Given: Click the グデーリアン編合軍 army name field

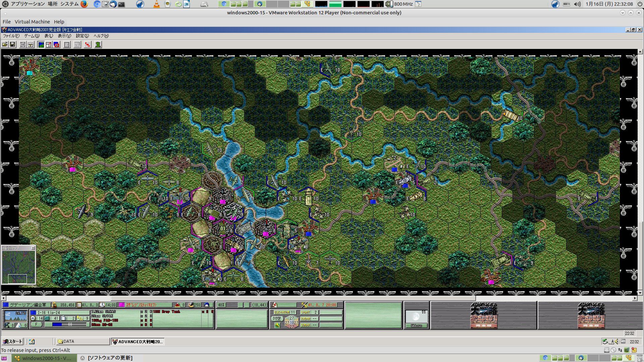Looking at the screenshot, I should [x=30, y=305].
